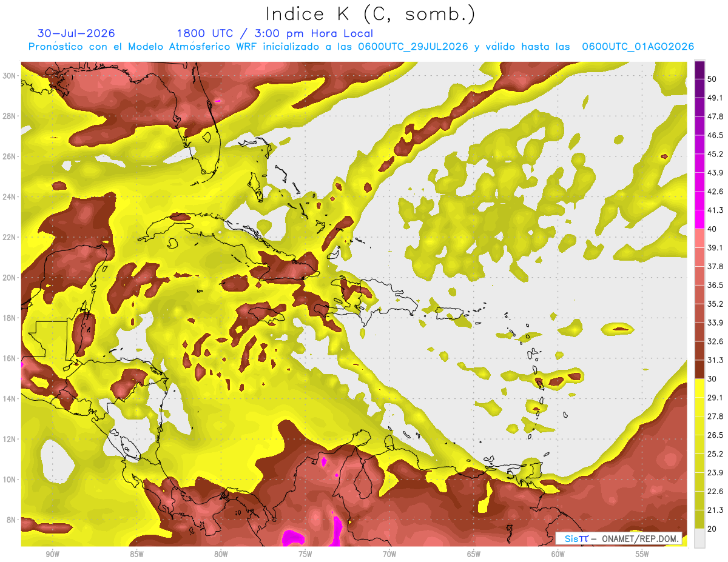Click the colorbar value "25.2"
728x562 pixels.
coord(715,454)
